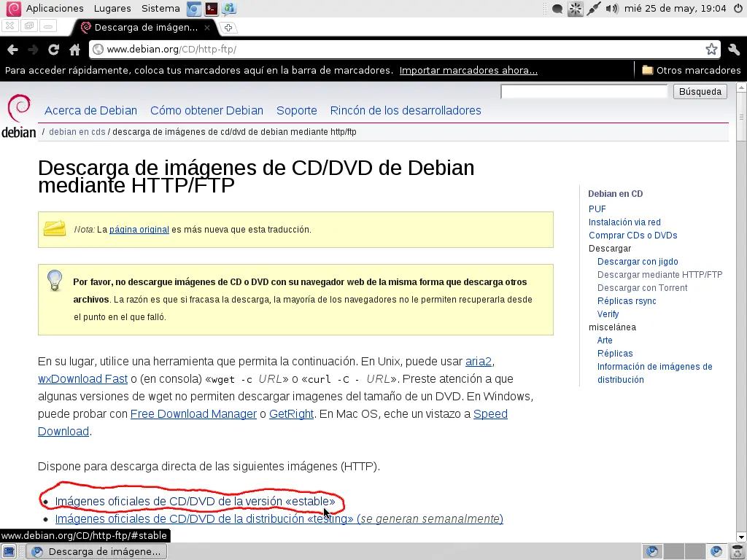Click inside the Búsqueda search field
The height and width of the screenshot is (560, 747).
584,90
